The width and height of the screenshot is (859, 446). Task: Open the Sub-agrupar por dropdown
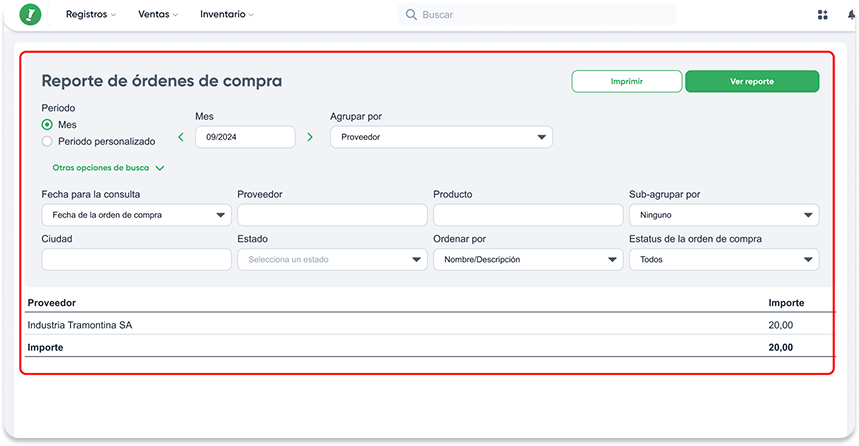click(724, 215)
